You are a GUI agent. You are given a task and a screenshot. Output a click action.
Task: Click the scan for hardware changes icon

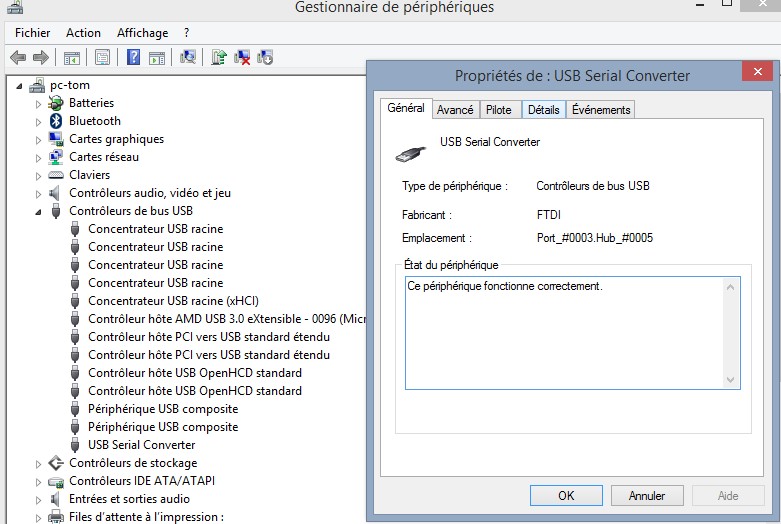(187, 57)
